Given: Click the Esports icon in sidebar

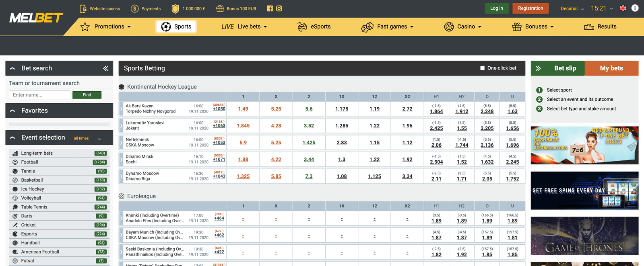Looking at the screenshot, I should [15, 234].
